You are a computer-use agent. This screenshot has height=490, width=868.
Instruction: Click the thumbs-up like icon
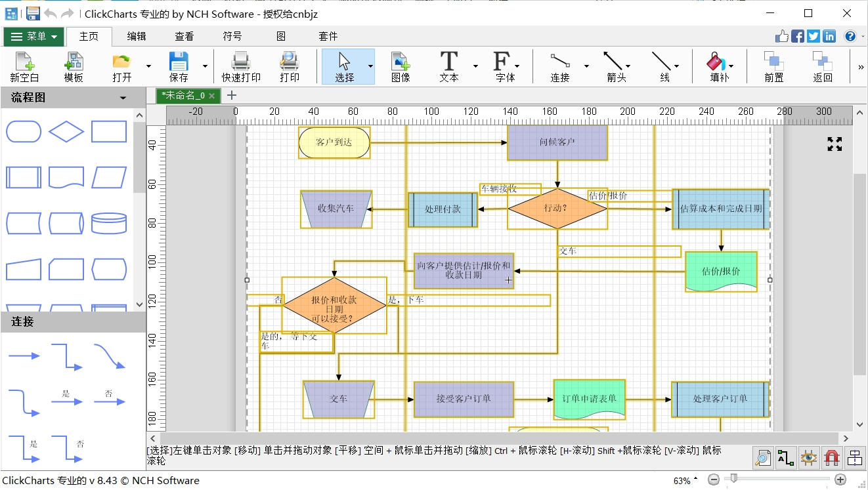[782, 37]
